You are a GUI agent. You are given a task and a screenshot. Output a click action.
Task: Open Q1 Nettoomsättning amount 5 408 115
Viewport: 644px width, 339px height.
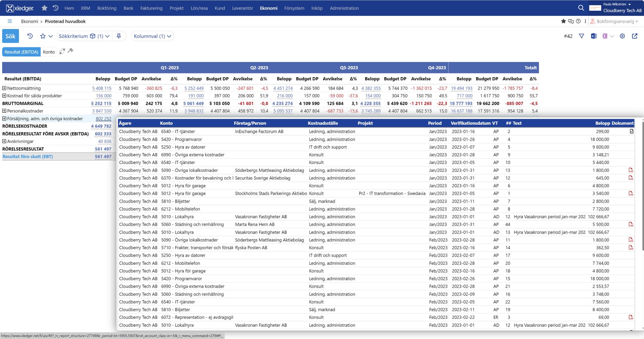pos(102,88)
